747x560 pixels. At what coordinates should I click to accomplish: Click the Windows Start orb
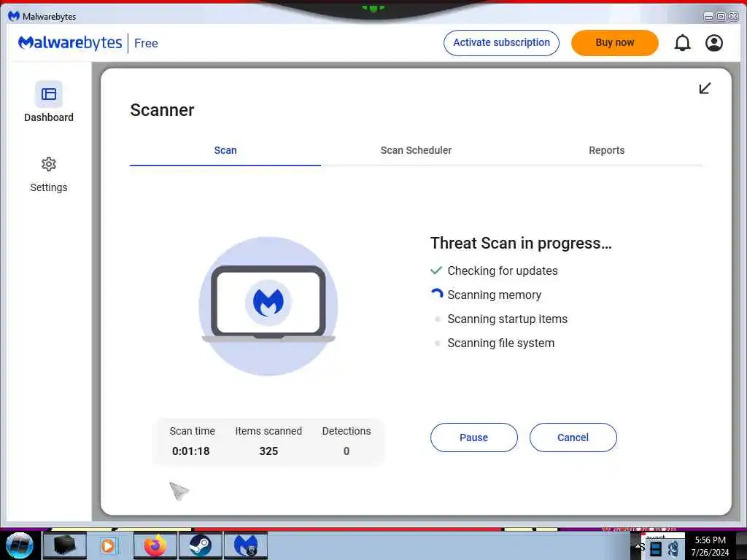20,545
